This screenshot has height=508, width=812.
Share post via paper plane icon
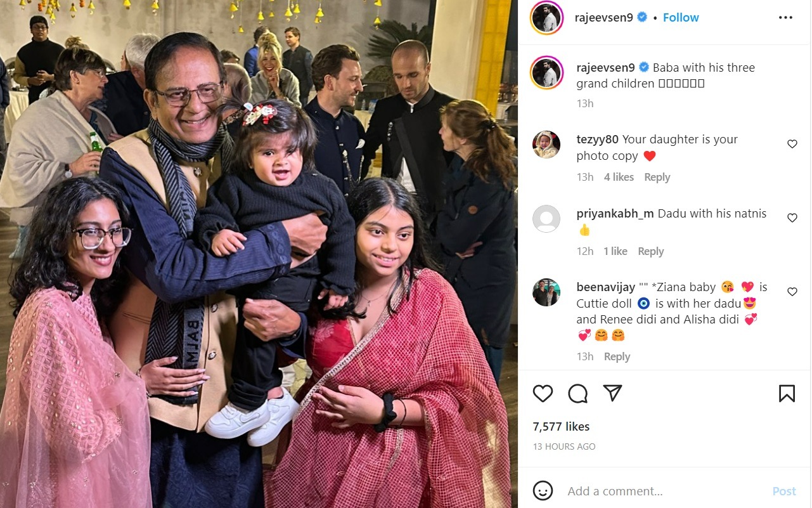[612, 393]
